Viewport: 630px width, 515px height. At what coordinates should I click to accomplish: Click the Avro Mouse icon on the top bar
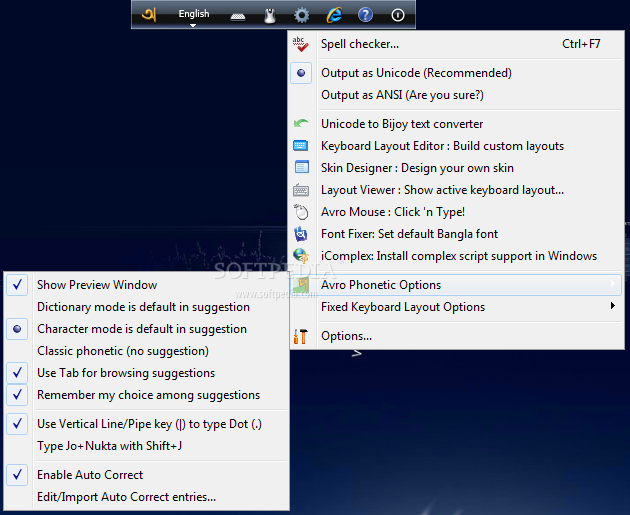(270, 15)
